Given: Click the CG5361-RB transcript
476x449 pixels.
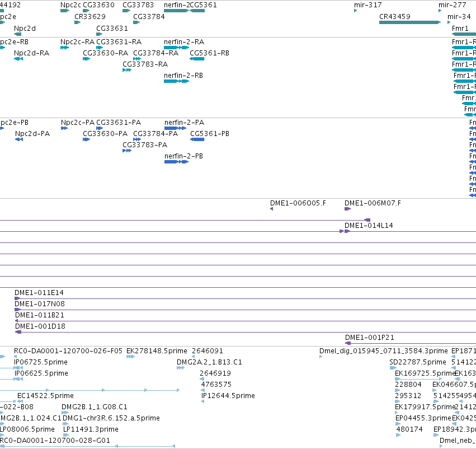Looking at the screenshot, I should pos(197,59).
